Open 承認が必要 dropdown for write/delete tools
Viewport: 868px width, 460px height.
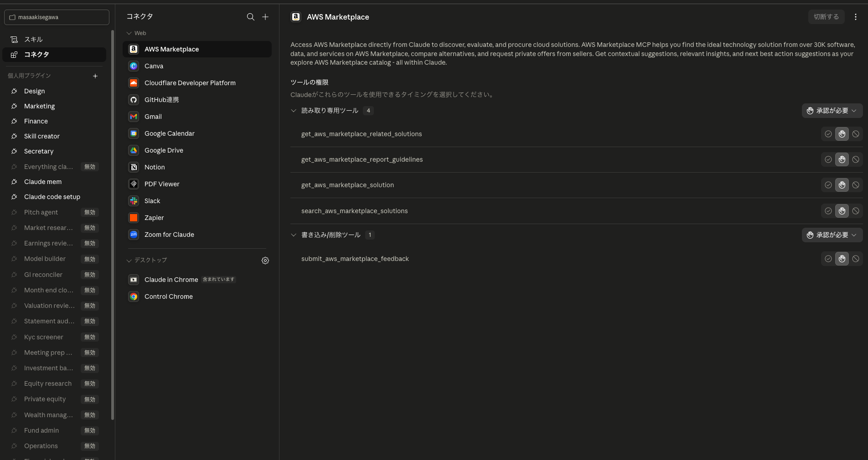[832, 235]
